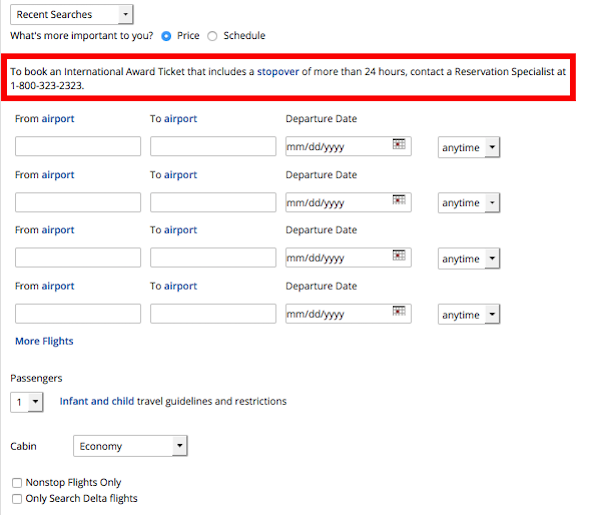Open calendar picker for second flight date

[x=399, y=200]
